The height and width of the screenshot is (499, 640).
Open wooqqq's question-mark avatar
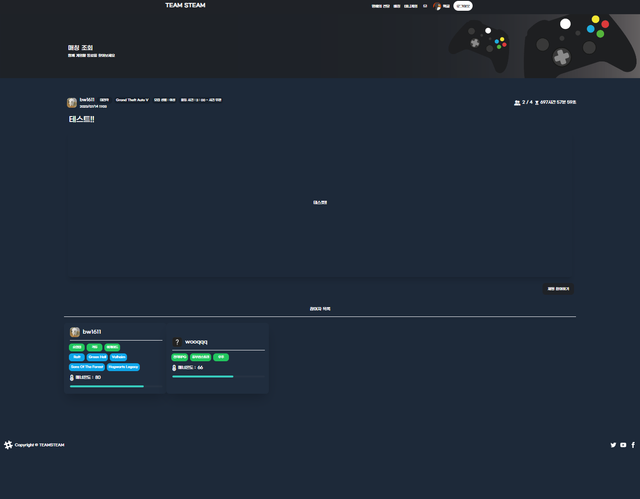click(177, 342)
